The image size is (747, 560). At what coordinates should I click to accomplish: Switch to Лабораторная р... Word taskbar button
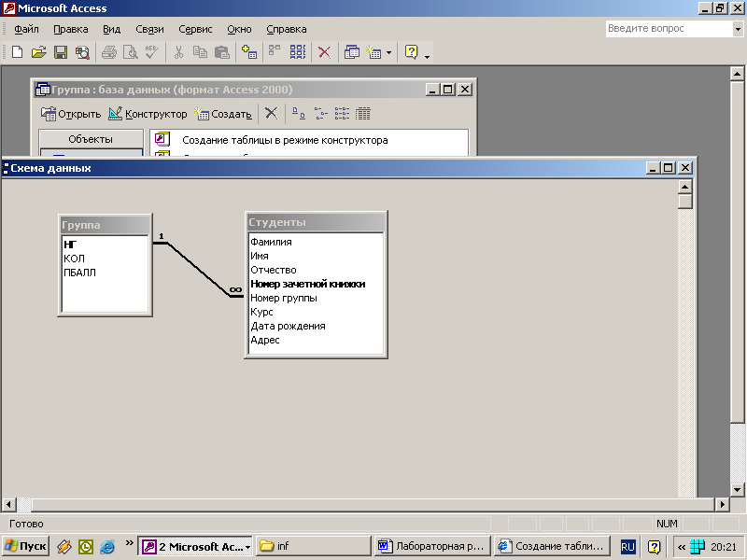[432, 546]
